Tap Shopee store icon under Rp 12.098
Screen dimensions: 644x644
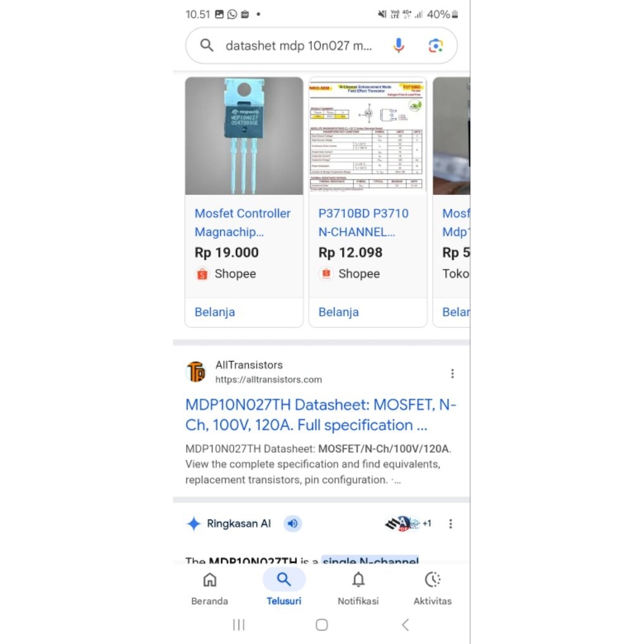[x=326, y=274]
